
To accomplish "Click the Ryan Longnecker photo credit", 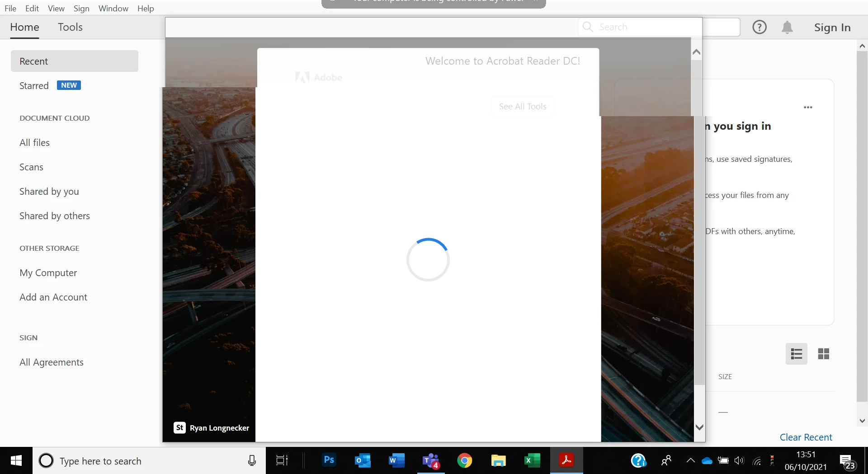I will tap(211, 427).
